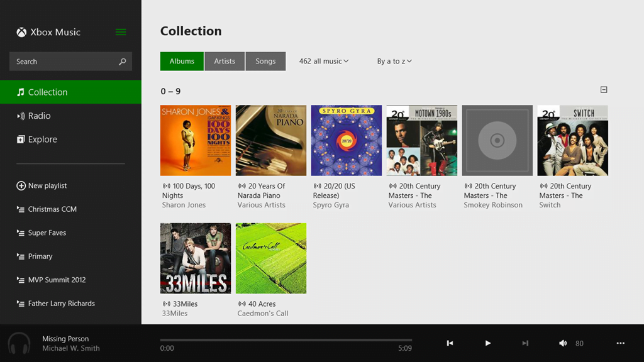Open Radio in the sidebar
Viewport: 644px width, 362px height.
[39, 116]
